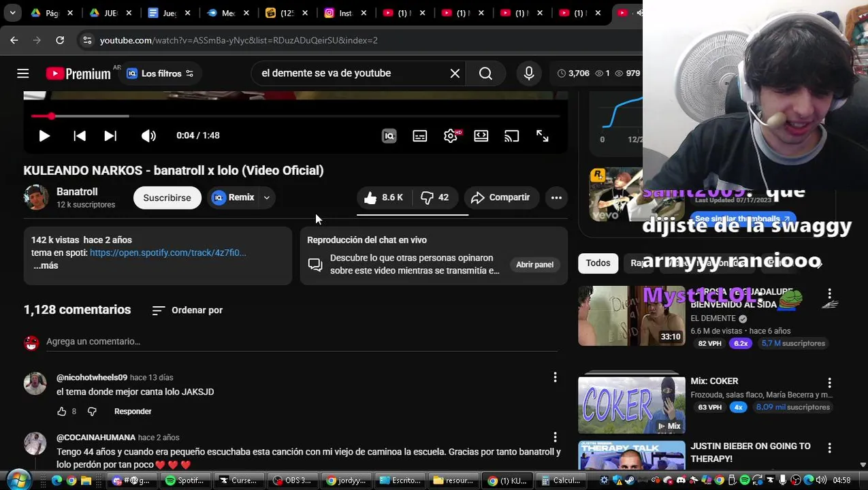868x490 pixels.
Task: Like the comment by @nicohotwheels09
Action: [x=62, y=412]
